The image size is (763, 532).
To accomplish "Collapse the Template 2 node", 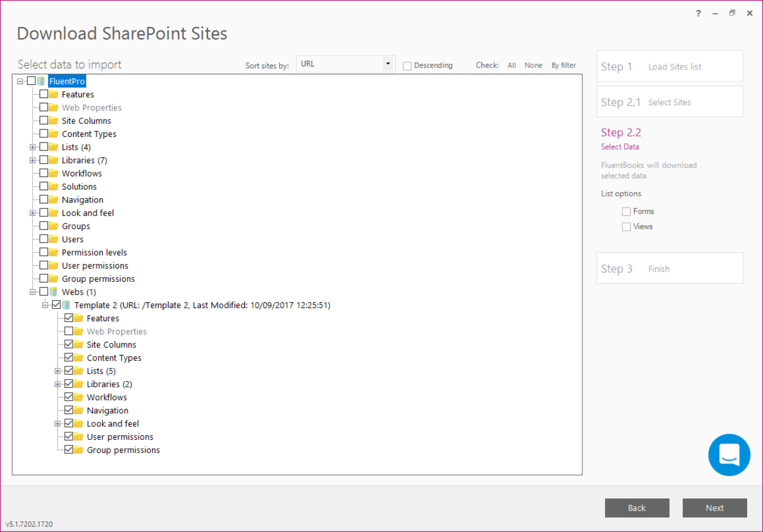I will click(45, 305).
